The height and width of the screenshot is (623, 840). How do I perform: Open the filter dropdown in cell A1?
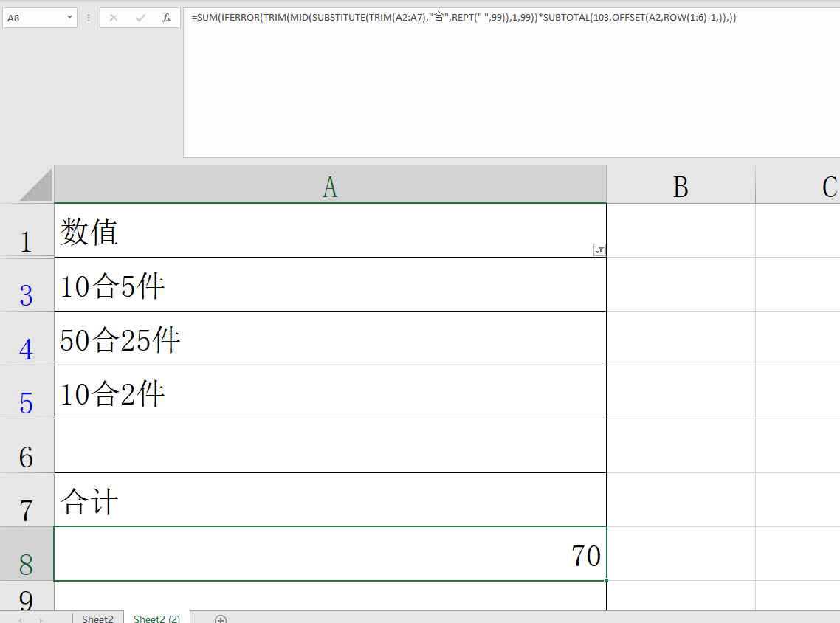(599, 249)
